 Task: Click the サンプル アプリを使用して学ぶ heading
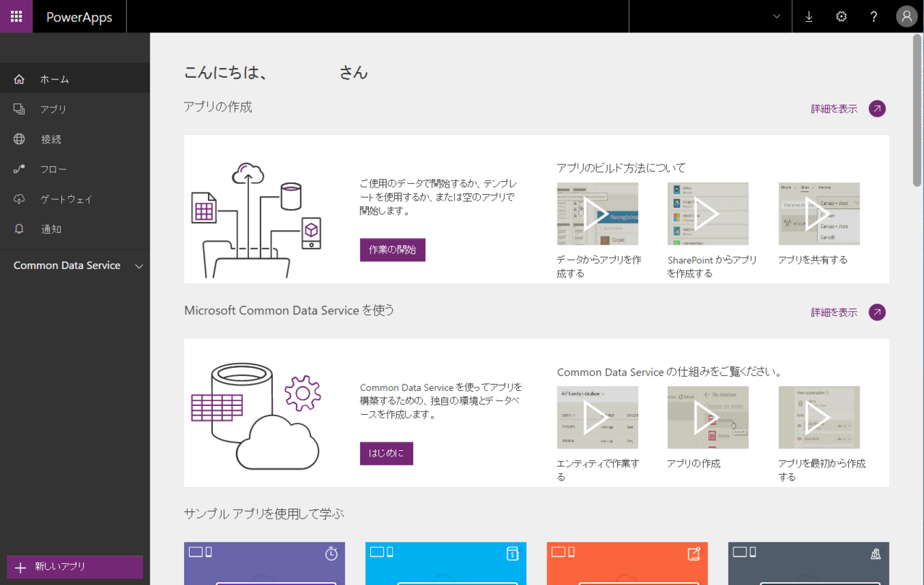(x=264, y=514)
